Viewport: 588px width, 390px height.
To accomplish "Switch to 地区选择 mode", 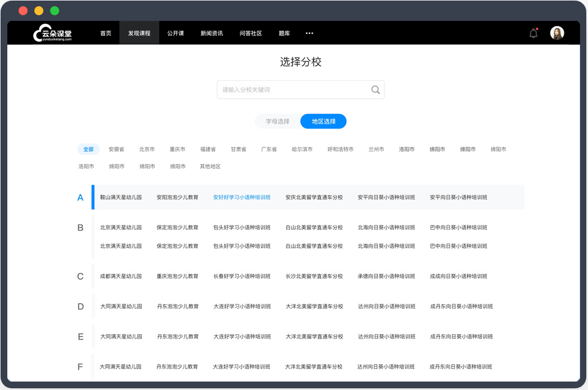I will (323, 121).
